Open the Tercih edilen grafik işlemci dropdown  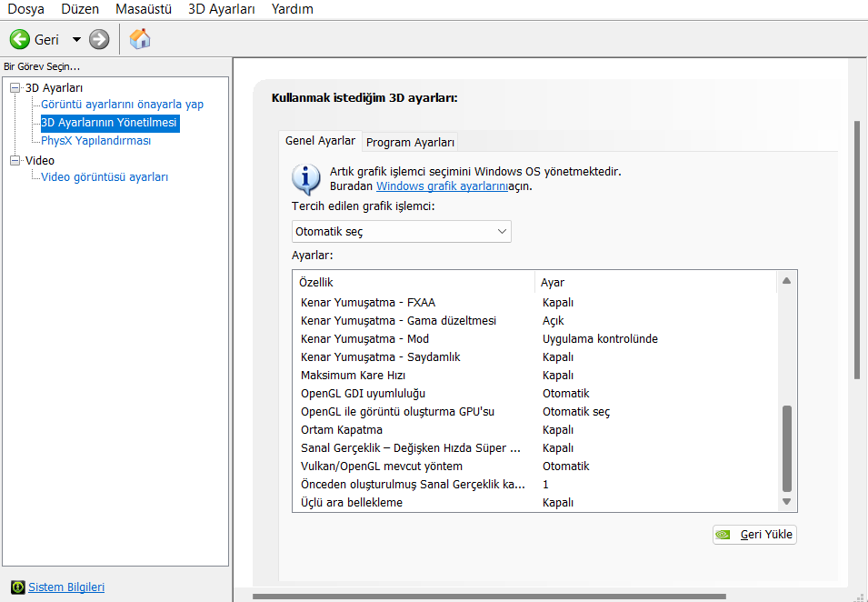click(402, 232)
